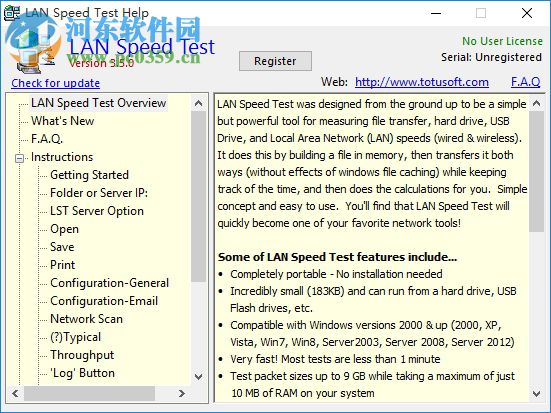Select the Instructions tree node

62,157
